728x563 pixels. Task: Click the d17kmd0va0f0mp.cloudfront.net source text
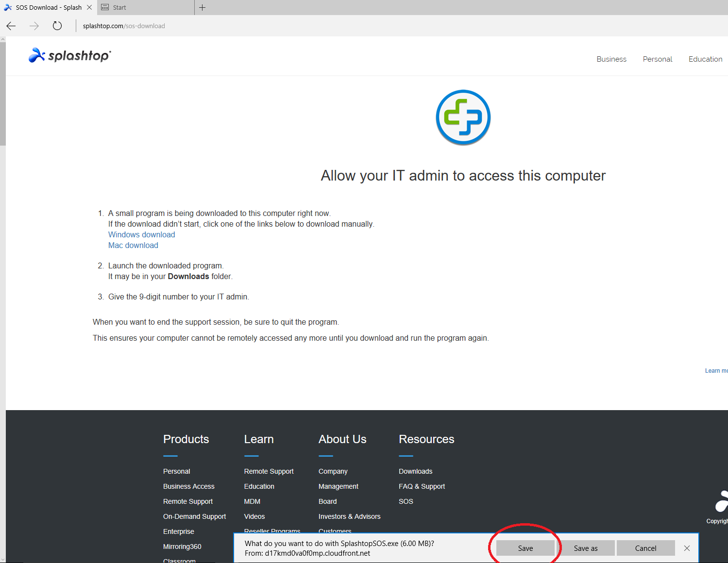coord(318,553)
